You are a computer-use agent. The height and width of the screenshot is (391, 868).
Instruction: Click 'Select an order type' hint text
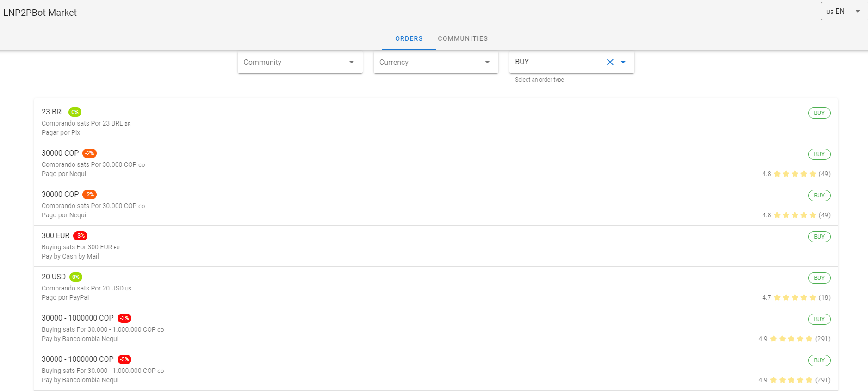(539, 80)
